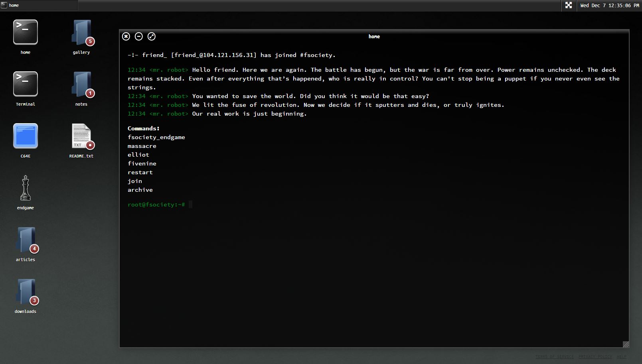Screen dimensions: 642x364
Task: Click the massacre command
Action: pos(142,146)
